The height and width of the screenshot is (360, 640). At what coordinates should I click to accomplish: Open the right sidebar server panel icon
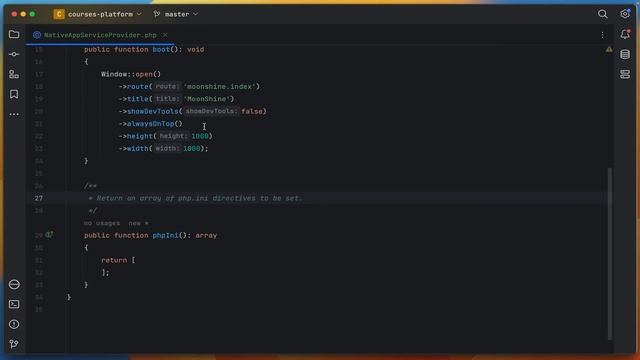coord(625,74)
